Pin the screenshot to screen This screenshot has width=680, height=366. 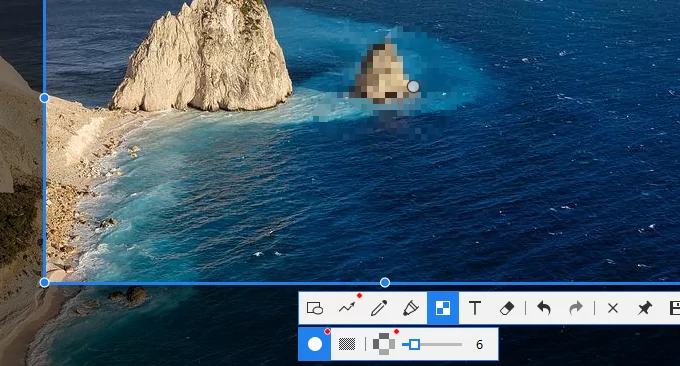pos(645,308)
